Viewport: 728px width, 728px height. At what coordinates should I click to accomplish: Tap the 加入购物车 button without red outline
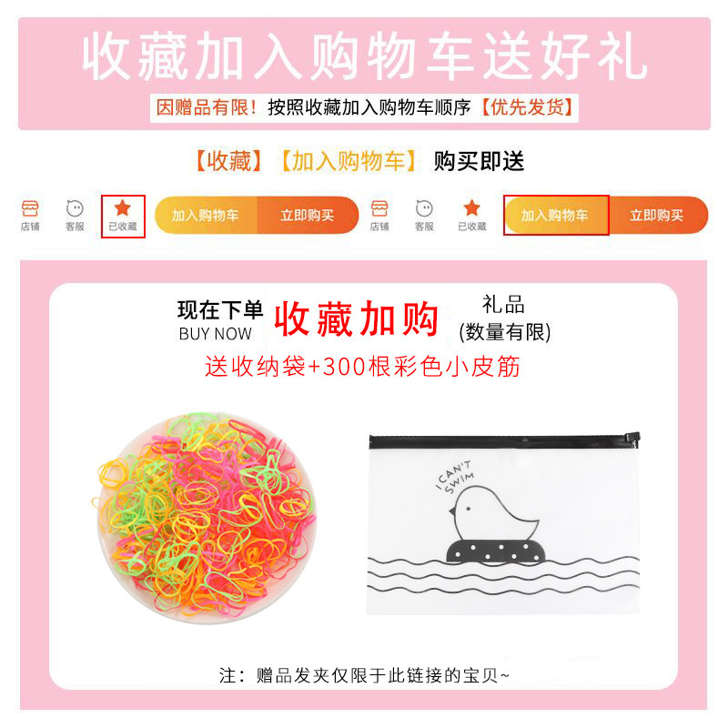click(x=206, y=215)
